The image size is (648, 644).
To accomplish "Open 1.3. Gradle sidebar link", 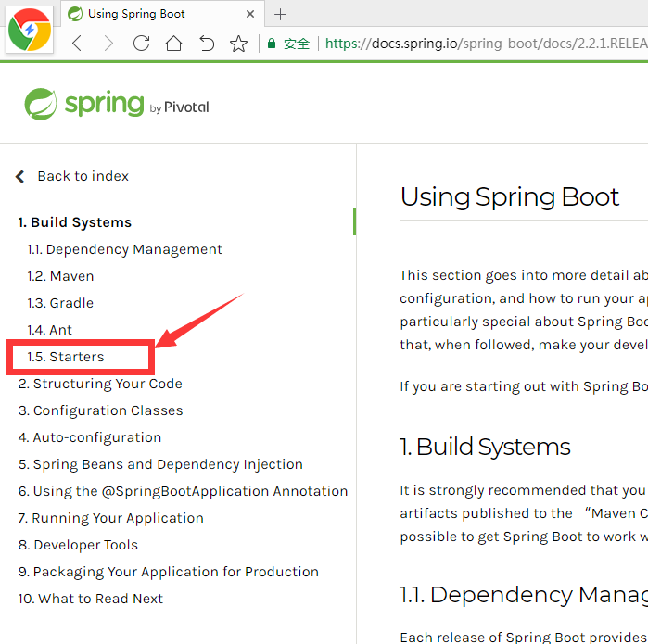I will (60, 303).
